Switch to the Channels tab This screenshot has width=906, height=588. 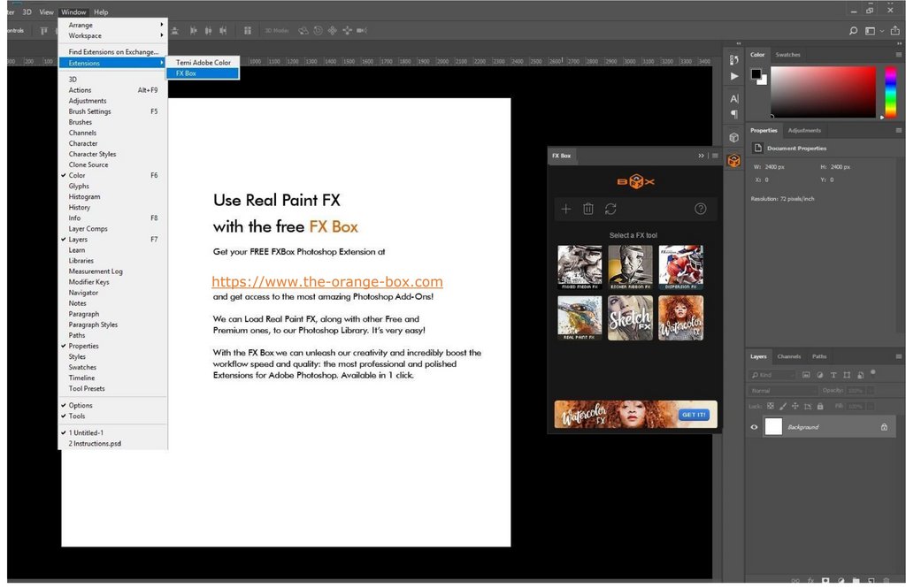coord(788,356)
